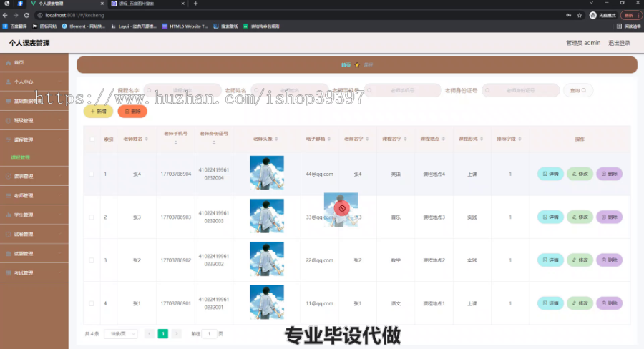Check the checkbox for row 3 张2
Image resolution: width=644 pixels, height=349 pixels.
coord(92,260)
